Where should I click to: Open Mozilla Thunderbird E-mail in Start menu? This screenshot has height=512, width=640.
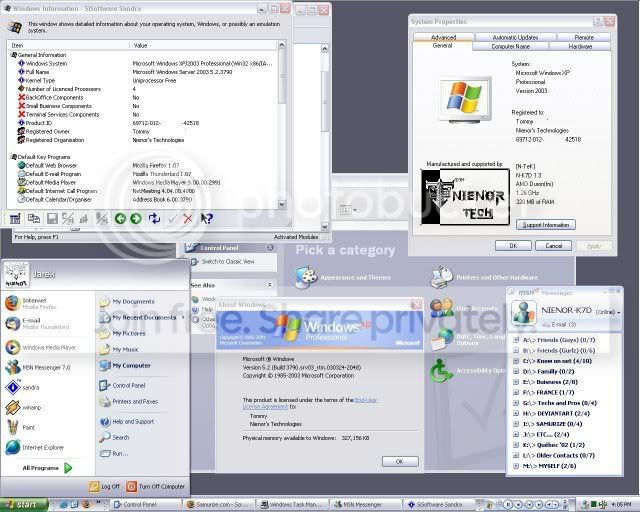(x=37, y=323)
